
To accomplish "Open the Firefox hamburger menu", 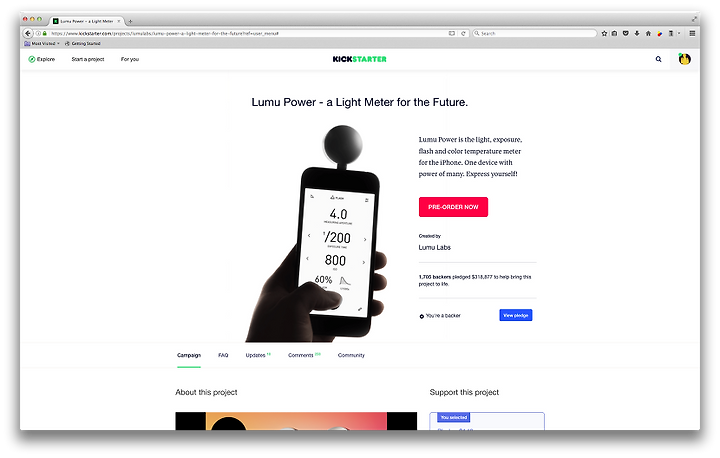I will tap(692, 34).
